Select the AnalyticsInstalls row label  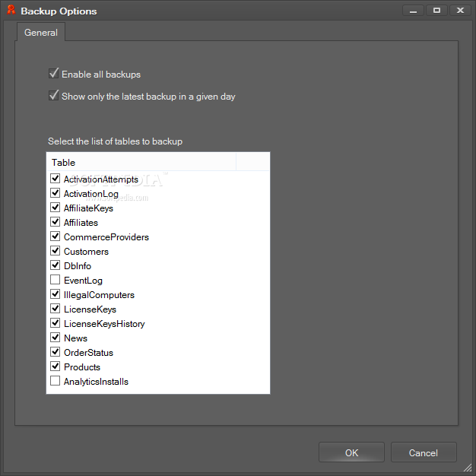pyautogui.click(x=96, y=382)
